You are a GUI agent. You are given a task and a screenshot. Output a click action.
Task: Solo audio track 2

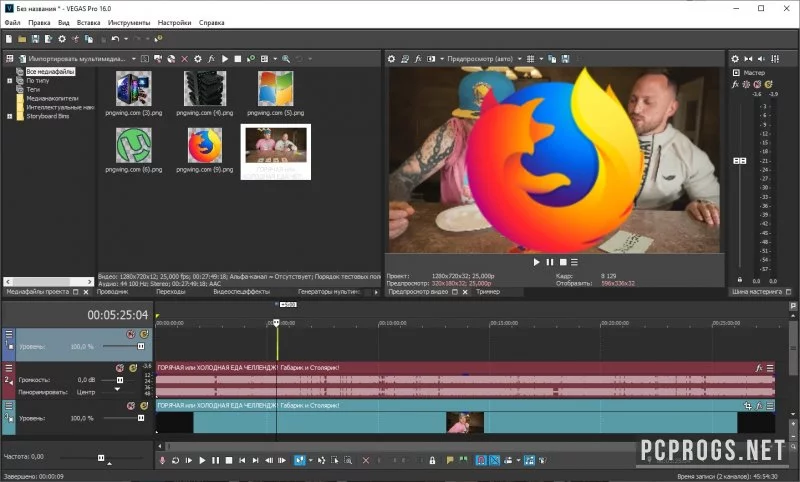click(133, 368)
